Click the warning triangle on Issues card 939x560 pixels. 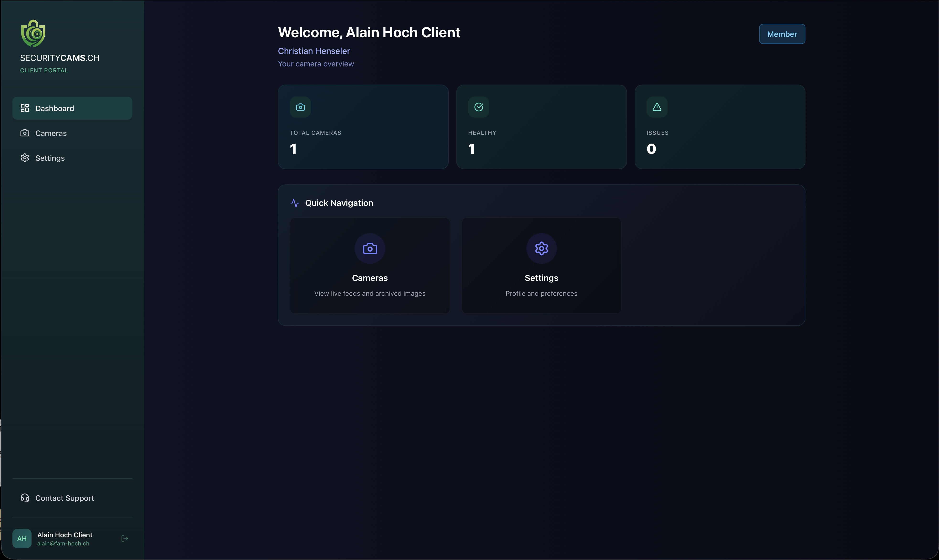(657, 107)
